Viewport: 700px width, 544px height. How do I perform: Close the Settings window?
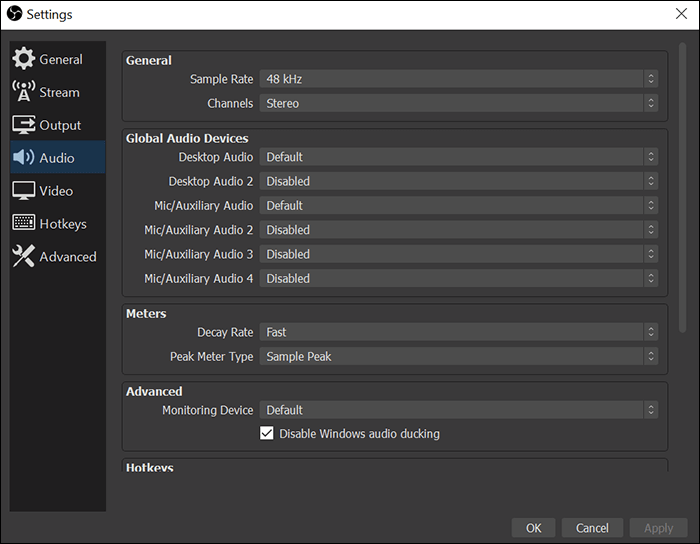click(681, 14)
